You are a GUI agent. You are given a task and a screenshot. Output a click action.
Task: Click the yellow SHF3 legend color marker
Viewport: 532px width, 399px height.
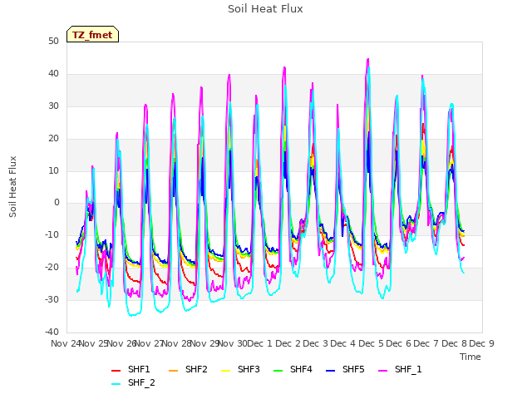pyautogui.click(x=225, y=371)
